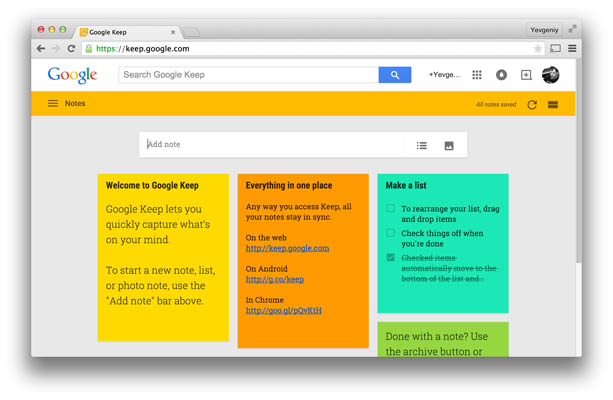Open the http://goo.gl/pQvKtH link
This screenshot has width=613, height=400.
tap(283, 310)
